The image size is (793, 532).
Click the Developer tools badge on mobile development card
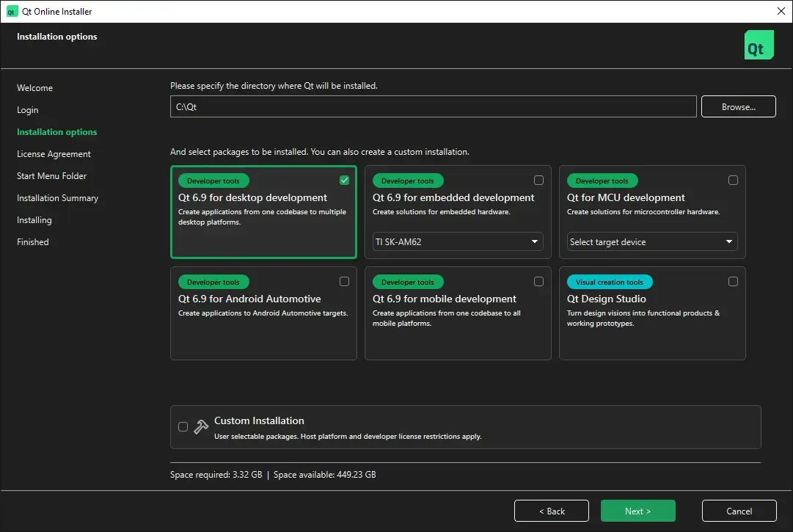pyautogui.click(x=407, y=281)
